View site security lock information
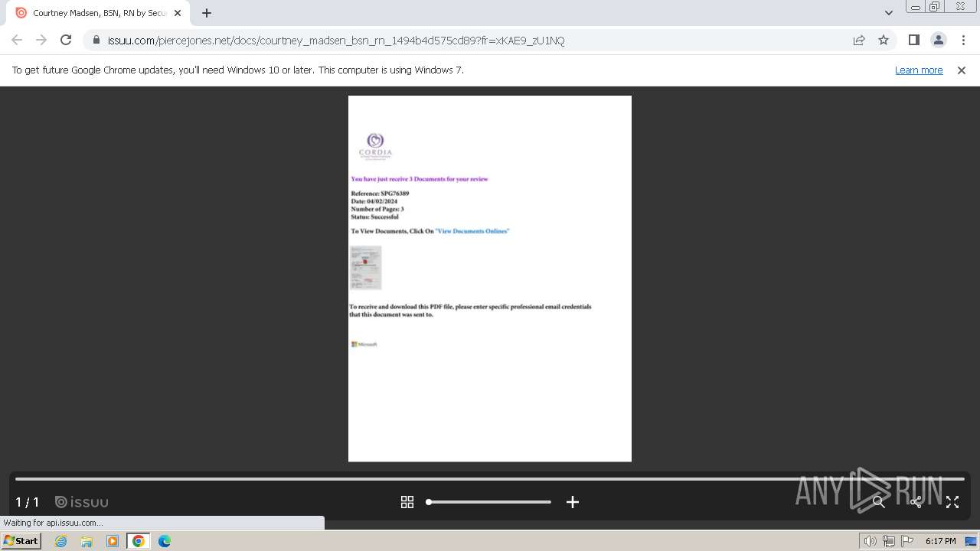The height and width of the screenshot is (551, 980). coord(96,41)
